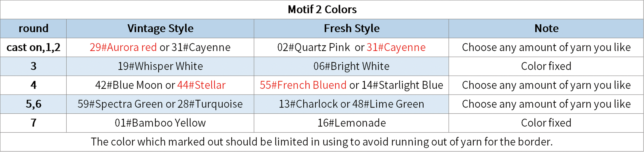Click the round '5,6' row label
644x152 pixels.
point(33,104)
